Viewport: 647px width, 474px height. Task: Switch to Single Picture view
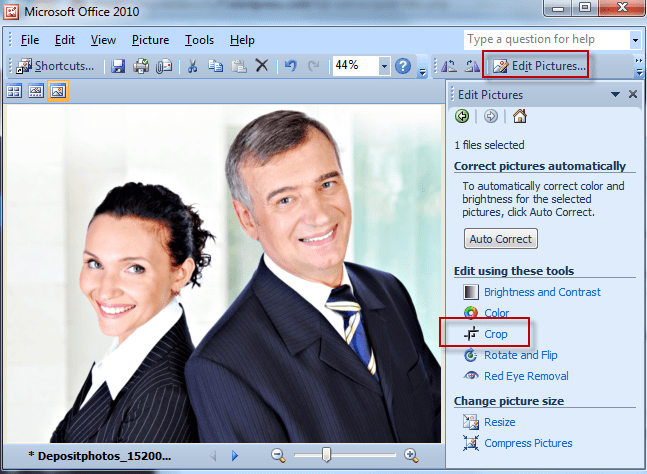point(57,91)
